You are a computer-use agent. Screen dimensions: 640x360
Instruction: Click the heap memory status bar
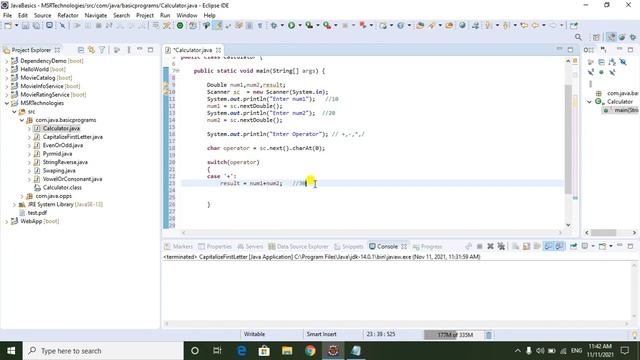click(455, 335)
